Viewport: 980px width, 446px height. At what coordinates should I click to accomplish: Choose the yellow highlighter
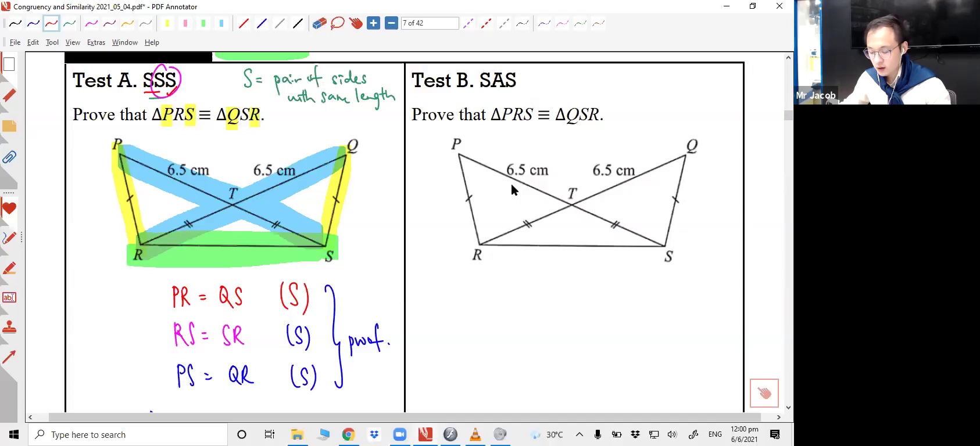pyautogui.click(x=167, y=24)
